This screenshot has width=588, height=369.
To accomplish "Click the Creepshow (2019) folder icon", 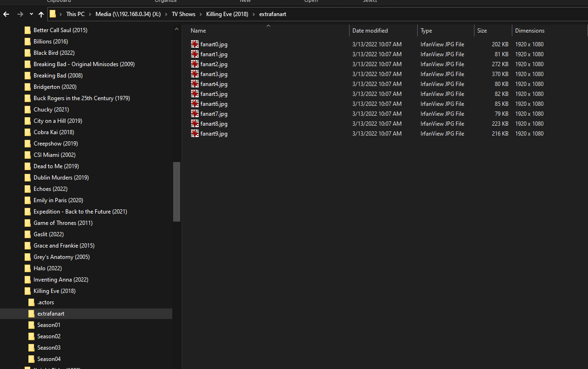I will (27, 144).
